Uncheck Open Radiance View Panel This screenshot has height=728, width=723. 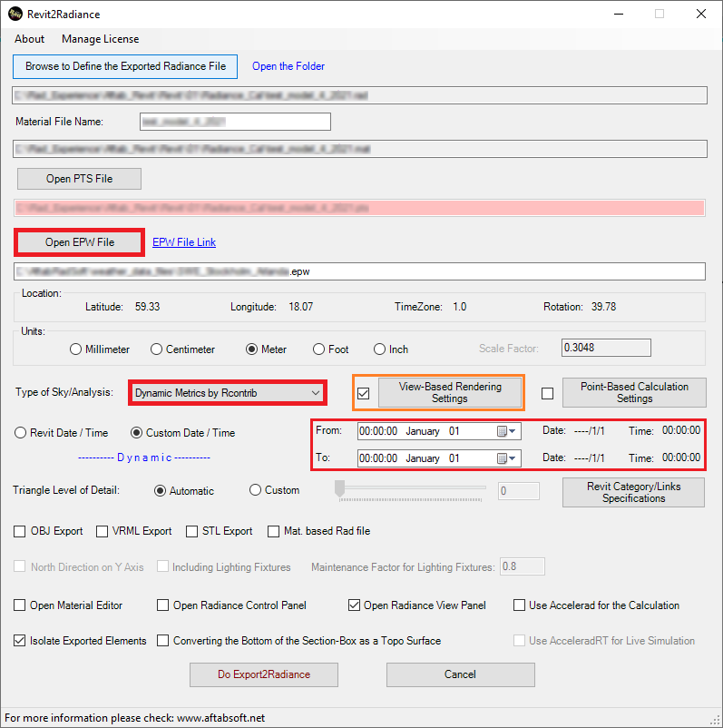tap(354, 605)
